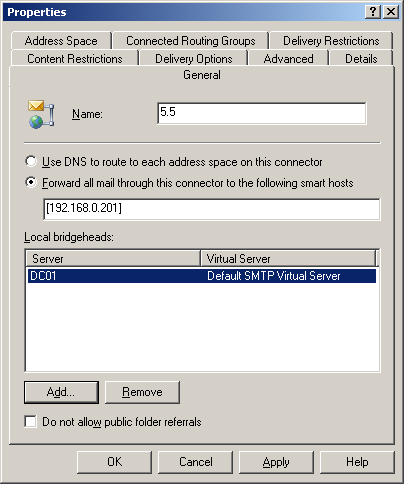Switch to Connected Routing Groups tab
This screenshot has width=404, height=484.
click(191, 41)
